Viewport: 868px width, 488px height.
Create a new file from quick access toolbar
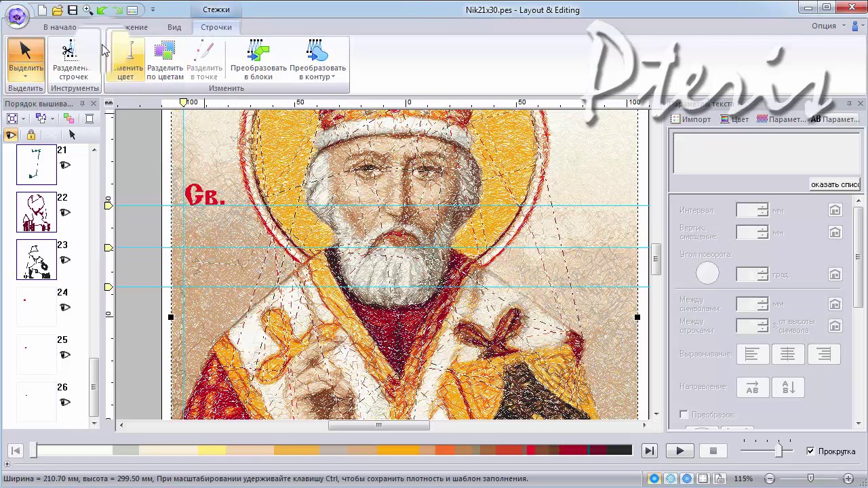click(43, 10)
